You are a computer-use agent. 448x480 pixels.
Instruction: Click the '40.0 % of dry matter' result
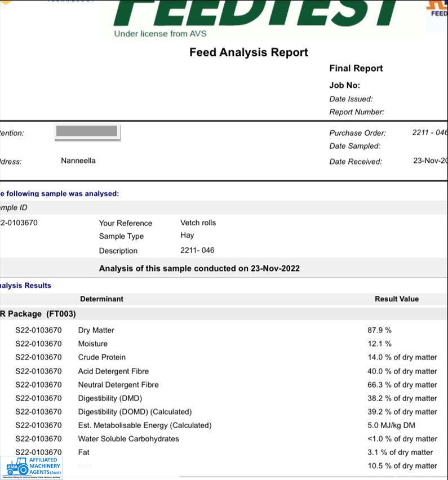(402, 371)
